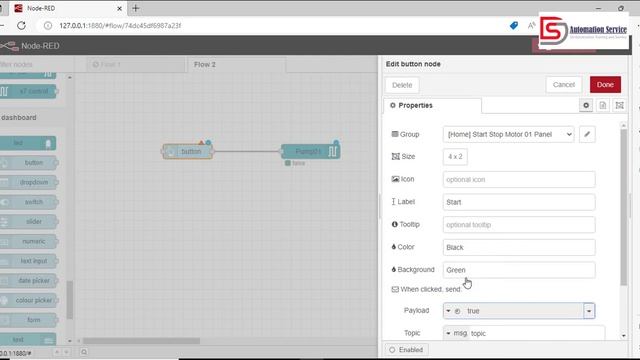The image size is (640, 360).
Task: Open the Properties tab
Action: click(432, 105)
